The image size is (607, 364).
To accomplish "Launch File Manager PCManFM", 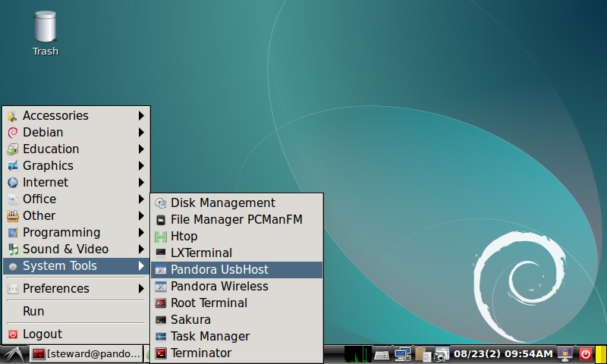I will click(x=237, y=220).
